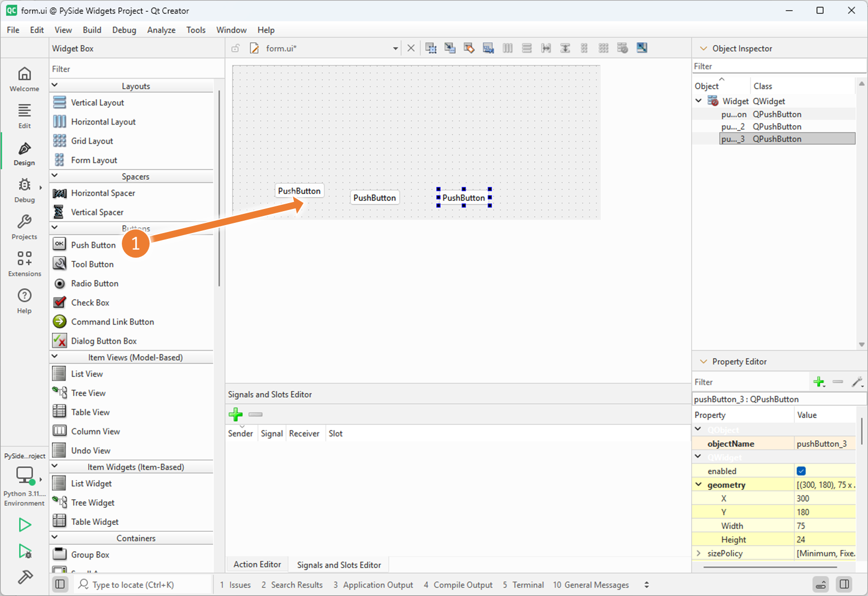Switch to Edit Signals/Slots mode icon
This screenshot has height=596, width=868.
click(x=450, y=48)
